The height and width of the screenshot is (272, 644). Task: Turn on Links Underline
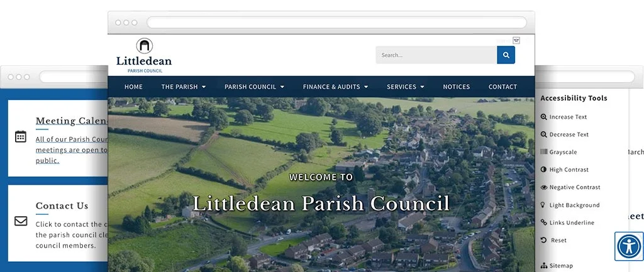pyautogui.click(x=571, y=222)
